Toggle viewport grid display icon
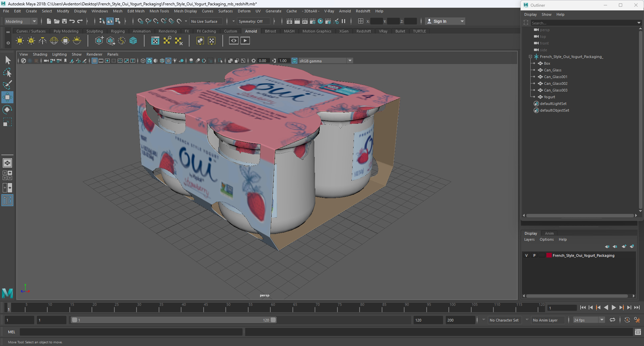Image resolution: width=644 pixels, height=346 pixels. point(95,61)
